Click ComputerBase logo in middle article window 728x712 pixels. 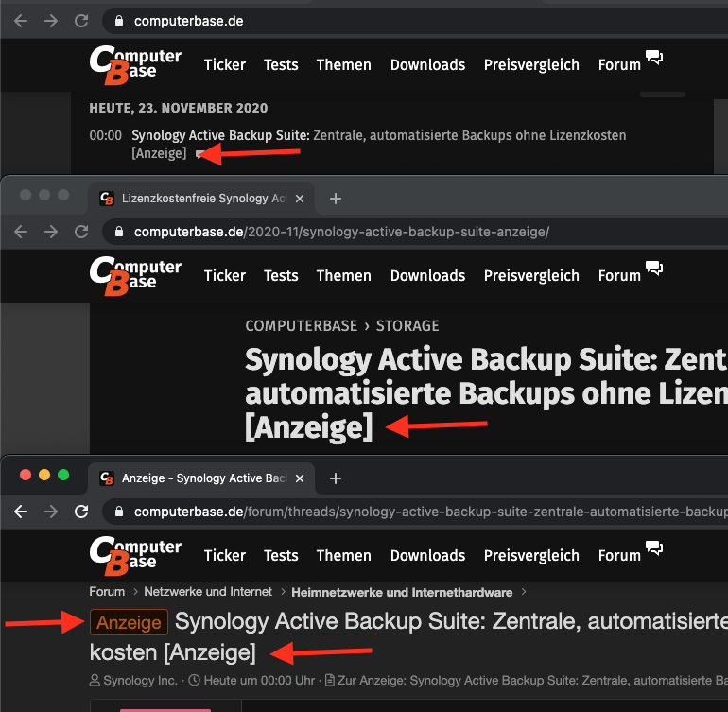click(x=135, y=276)
